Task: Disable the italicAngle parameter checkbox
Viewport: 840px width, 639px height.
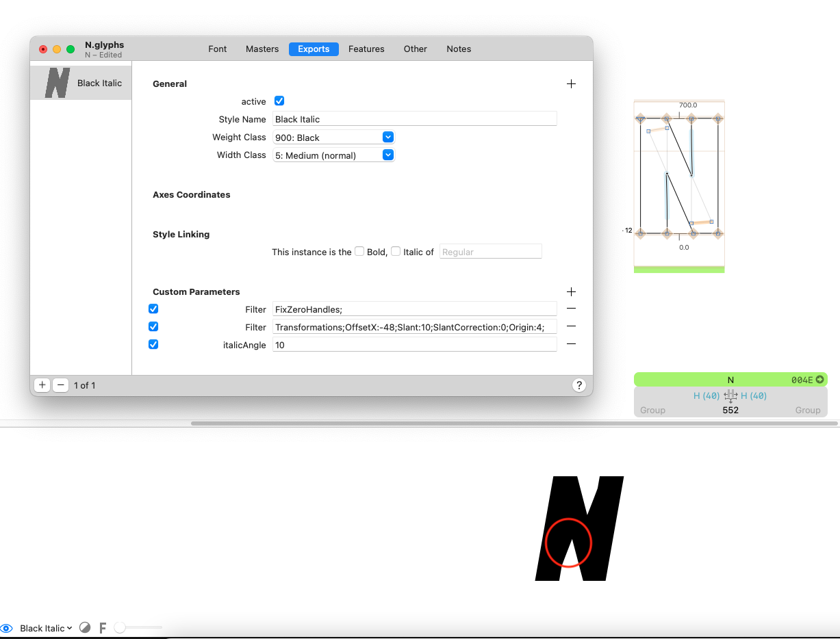Action: tap(153, 344)
